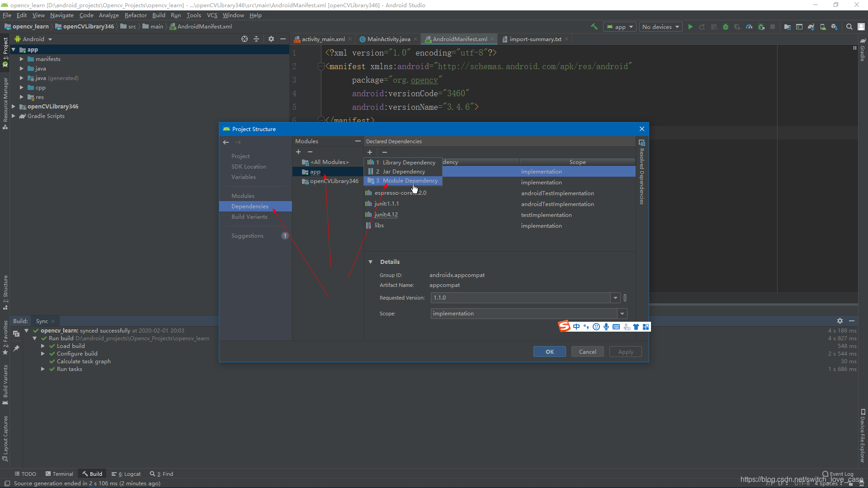Remove dependency with minus icon
This screenshot has width=868, height=488.
tap(385, 152)
